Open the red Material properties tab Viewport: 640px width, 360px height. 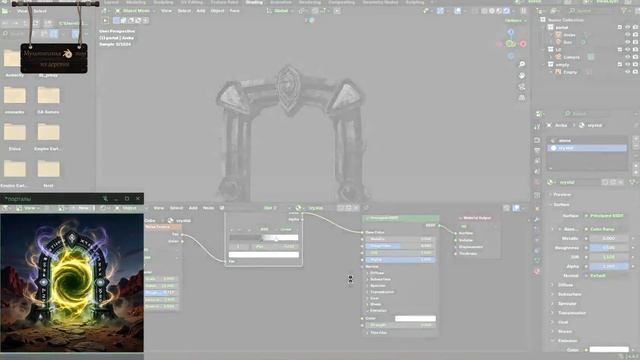click(x=537, y=271)
